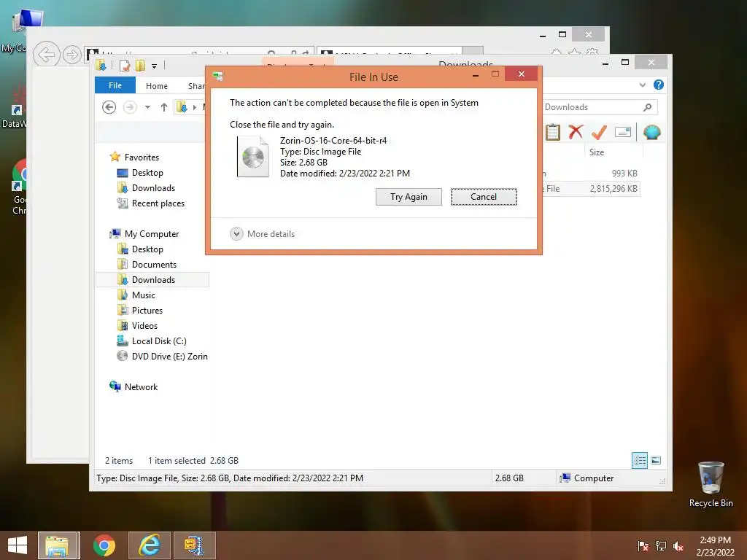Click the muted volume tray icon
This screenshot has width=747, height=560.
(x=678, y=546)
